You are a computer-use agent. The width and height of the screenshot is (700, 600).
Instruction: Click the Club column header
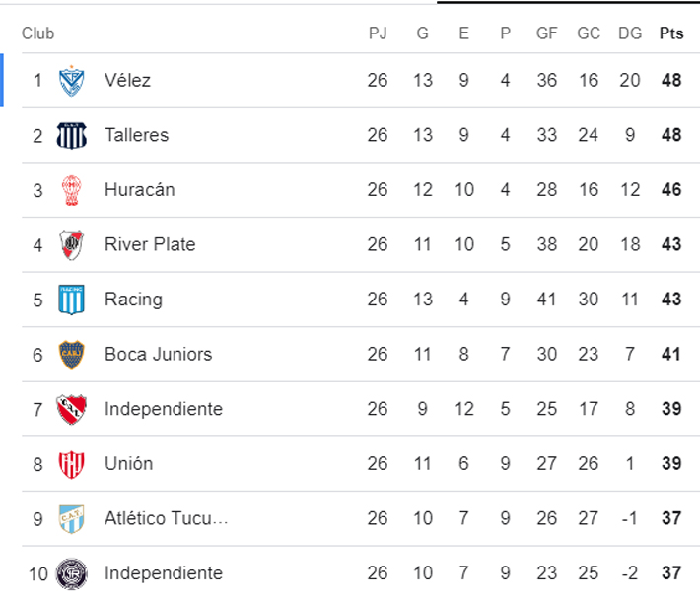coord(37,33)
